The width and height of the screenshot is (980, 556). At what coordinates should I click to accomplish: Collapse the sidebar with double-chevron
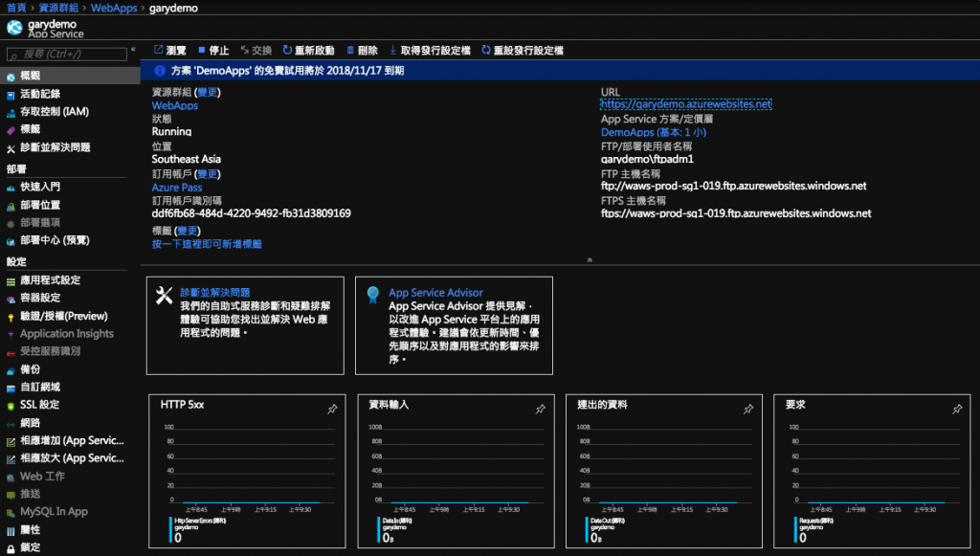point(133,50)
